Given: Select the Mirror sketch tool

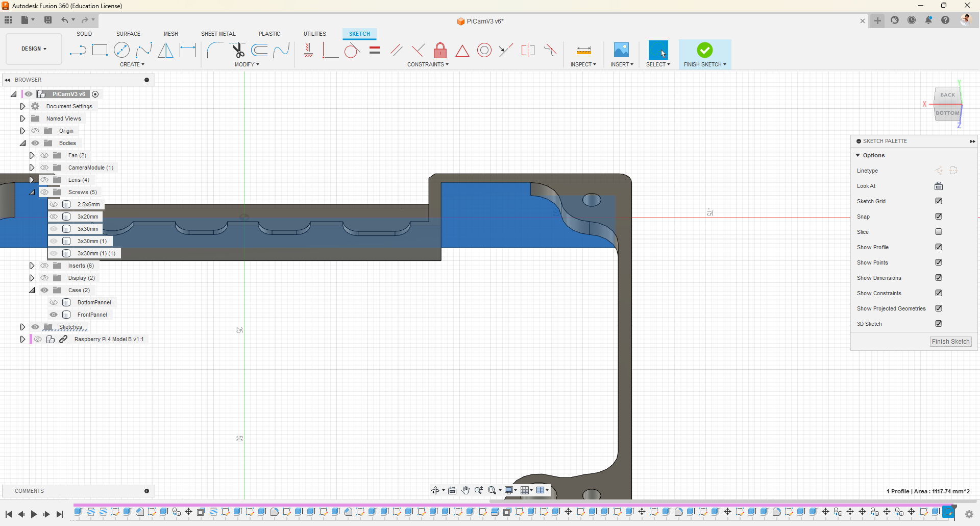Looking at the screenshot, I should 165,50.
